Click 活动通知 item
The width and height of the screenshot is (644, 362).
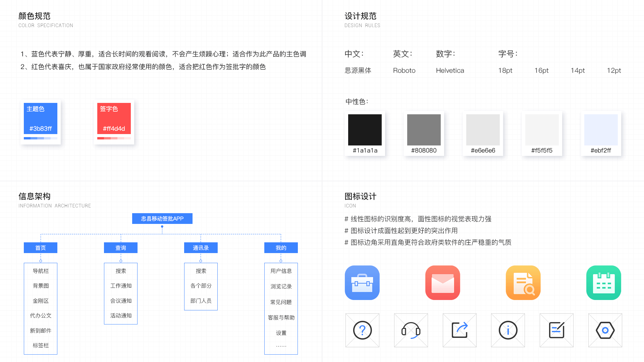coord(121,315)
